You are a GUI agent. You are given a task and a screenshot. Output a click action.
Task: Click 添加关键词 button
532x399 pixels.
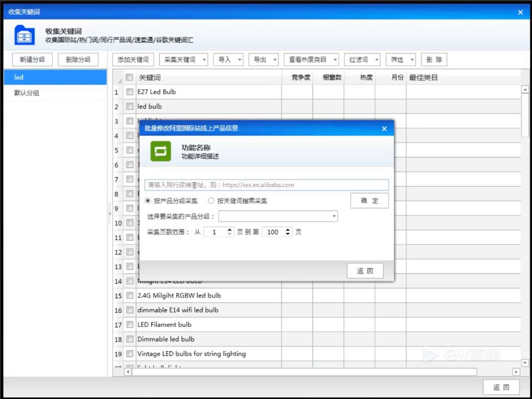133,60
